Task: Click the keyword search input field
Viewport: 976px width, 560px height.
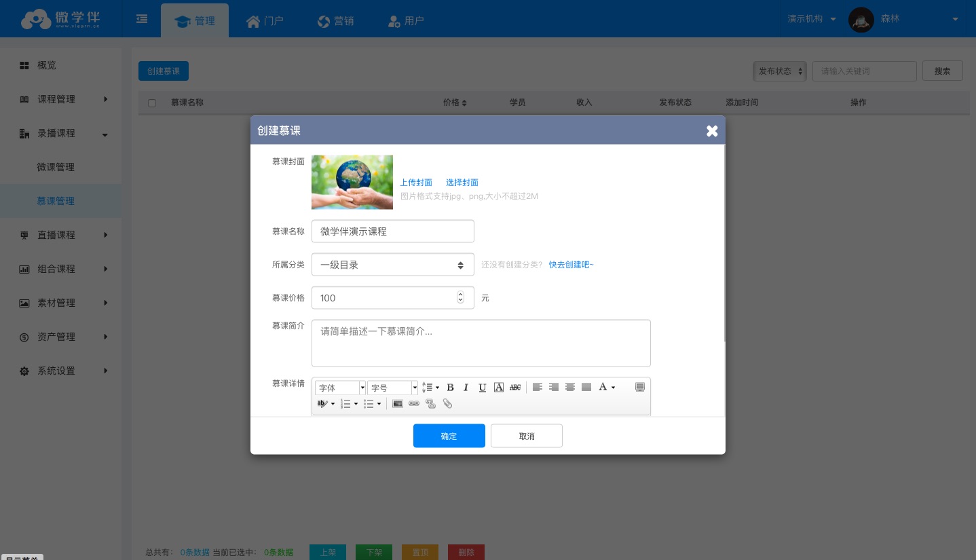Action: (x=865, y=71)
